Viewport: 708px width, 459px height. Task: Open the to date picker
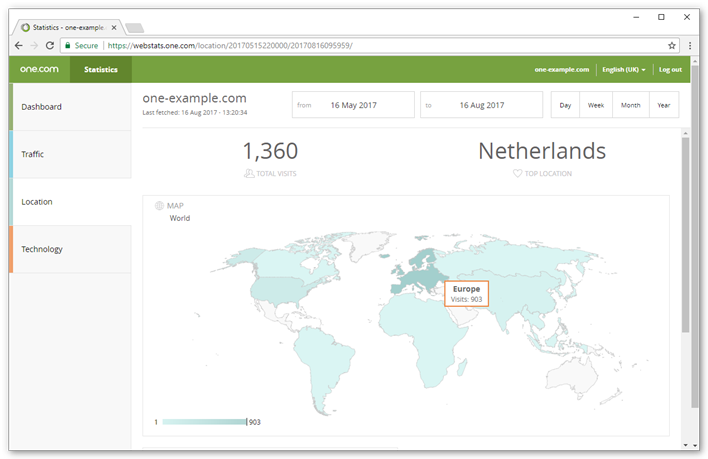click(x=481, y=105)
